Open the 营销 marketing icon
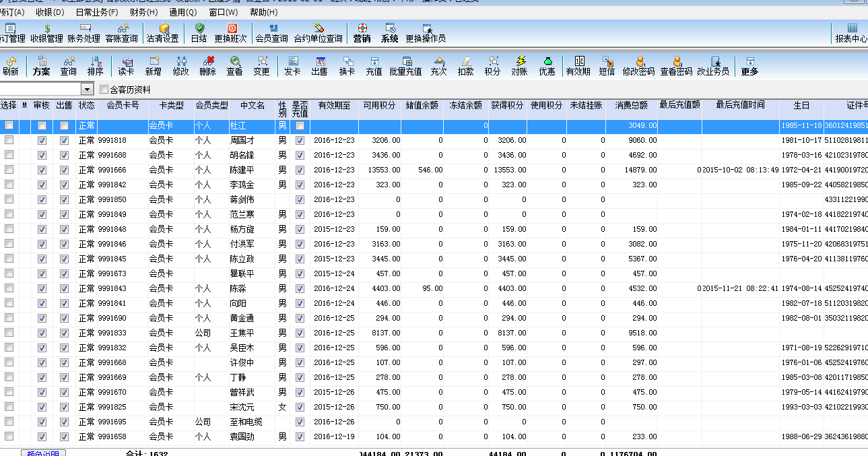The image size is (868, 456). coord(362,33)
